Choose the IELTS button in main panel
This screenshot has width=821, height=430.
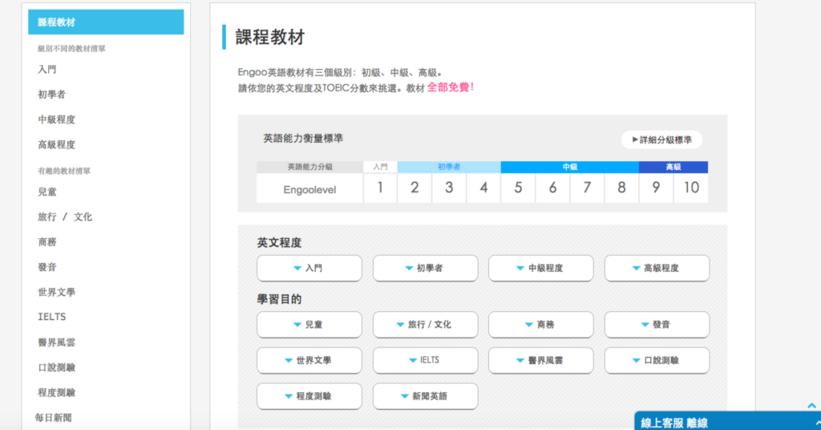(x=425, y=360)
